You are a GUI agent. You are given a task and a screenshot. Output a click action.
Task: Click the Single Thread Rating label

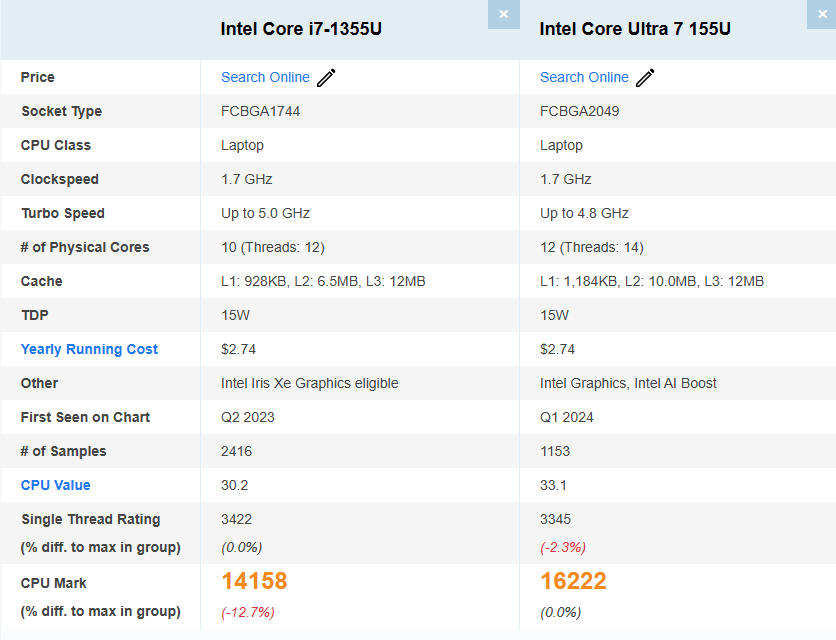tap(91, 519)
